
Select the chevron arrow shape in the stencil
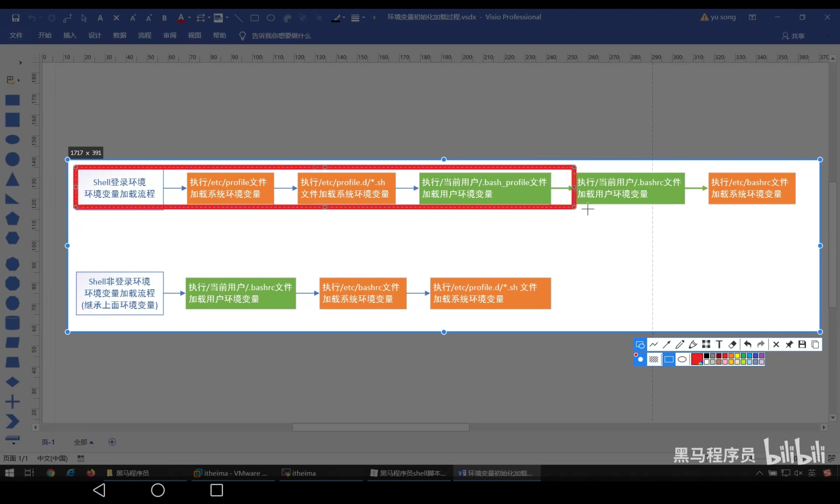(x=12, y=421)
